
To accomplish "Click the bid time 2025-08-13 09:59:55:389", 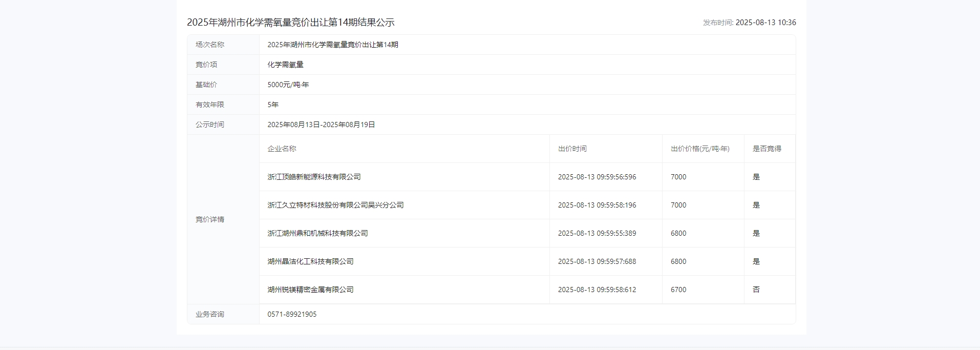I will (x=596, y=233).
